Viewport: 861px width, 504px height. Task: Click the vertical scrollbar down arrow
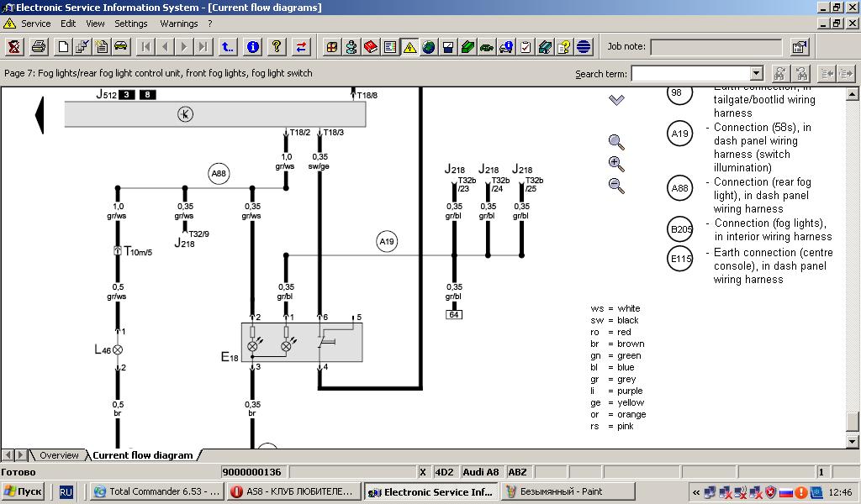(x=853, y=442)
